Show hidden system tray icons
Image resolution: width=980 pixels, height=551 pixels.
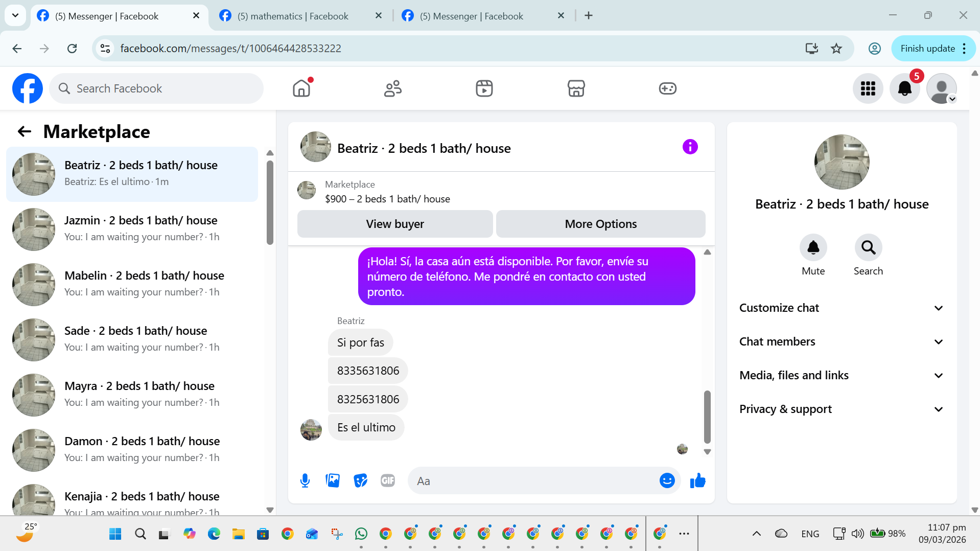(757, 534)
